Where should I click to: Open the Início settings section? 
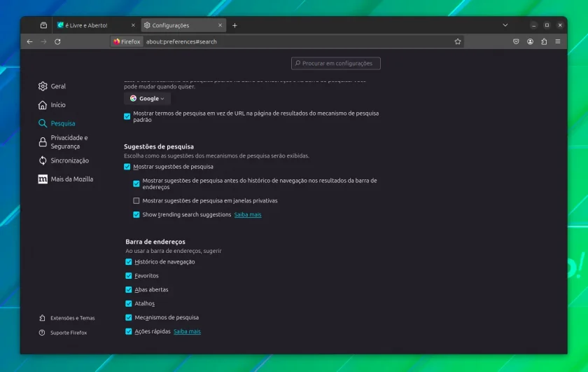tap(58, 104)
